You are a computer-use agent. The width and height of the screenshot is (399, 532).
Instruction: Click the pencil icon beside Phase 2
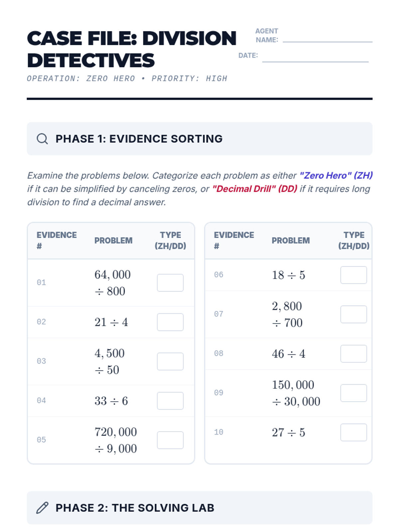[x=42, y=508]
